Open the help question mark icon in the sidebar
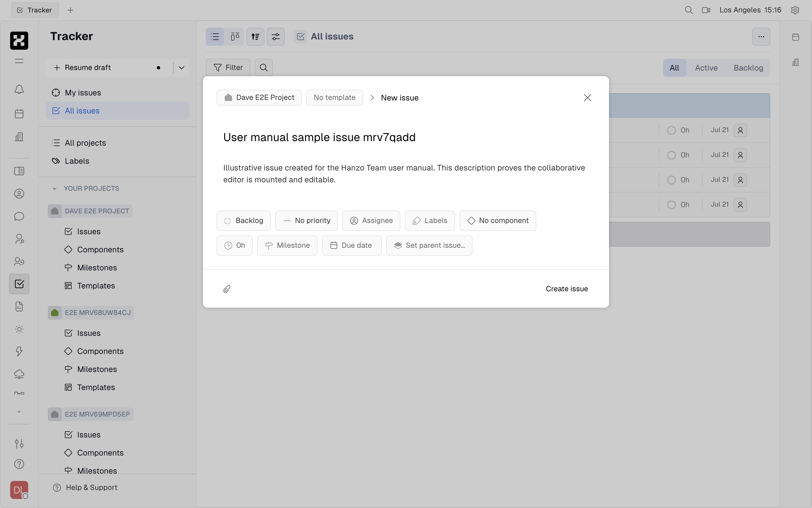812x508 pixels. pos(19,464)
